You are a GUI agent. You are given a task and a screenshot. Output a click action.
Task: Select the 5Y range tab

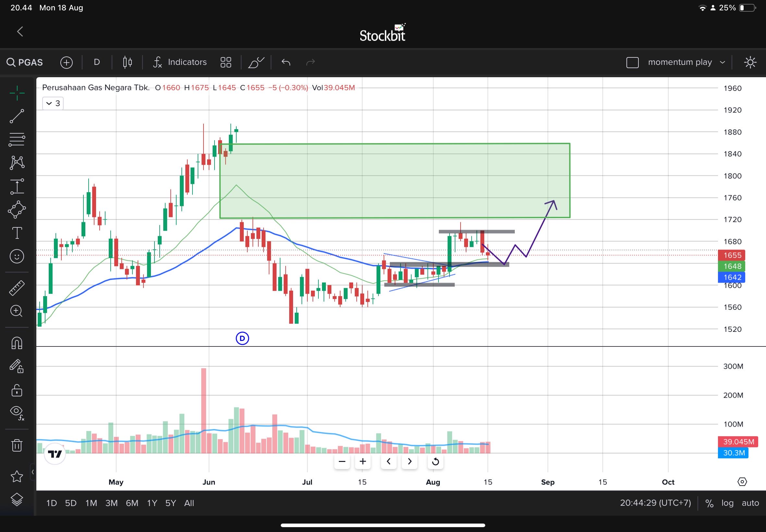[x=171, y=503]
